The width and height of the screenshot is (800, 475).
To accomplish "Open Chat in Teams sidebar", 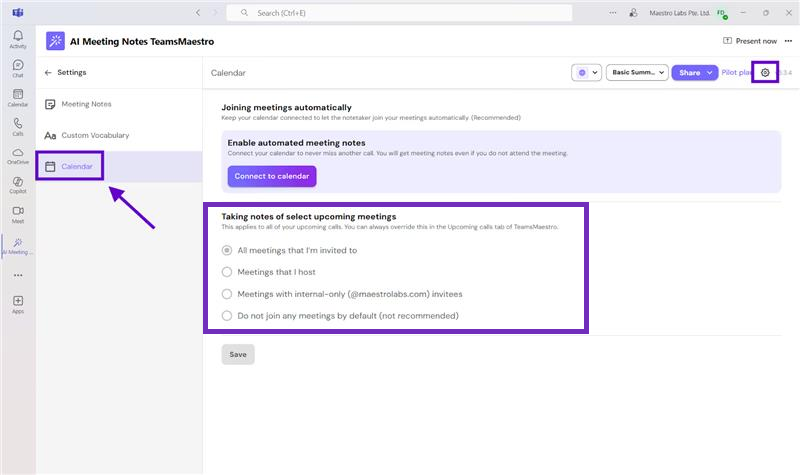I will (x=18, y=68).
